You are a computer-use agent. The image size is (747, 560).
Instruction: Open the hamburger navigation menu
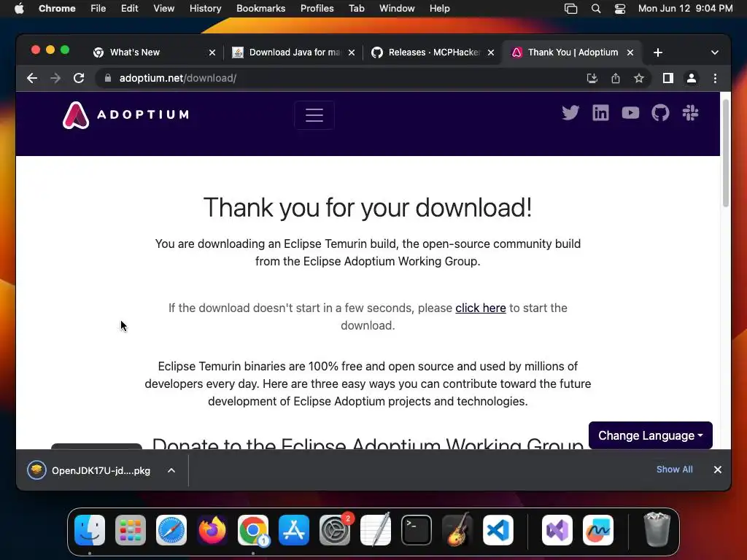pyautogui.click(x=314, y=114)
